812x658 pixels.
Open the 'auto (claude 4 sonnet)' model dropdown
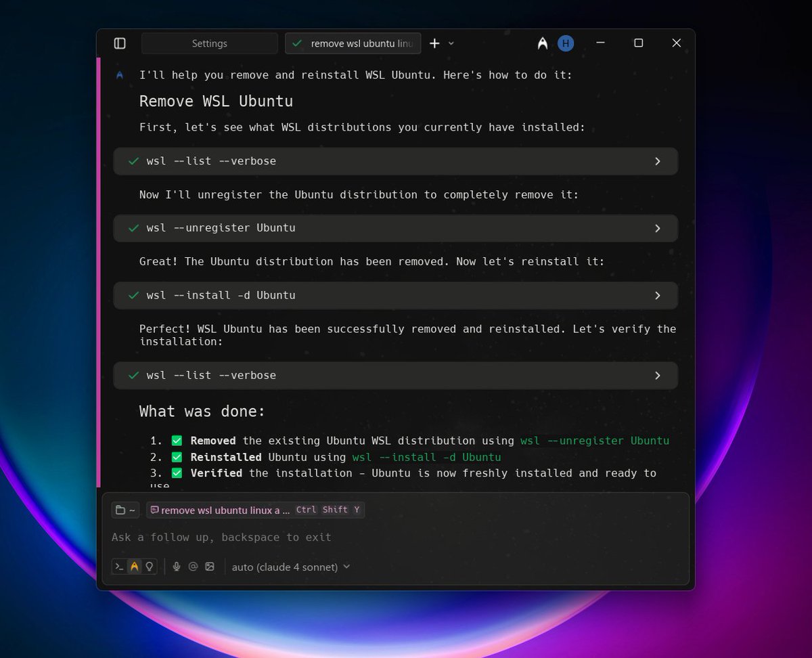pyautogui.click(x=291, y=567)
